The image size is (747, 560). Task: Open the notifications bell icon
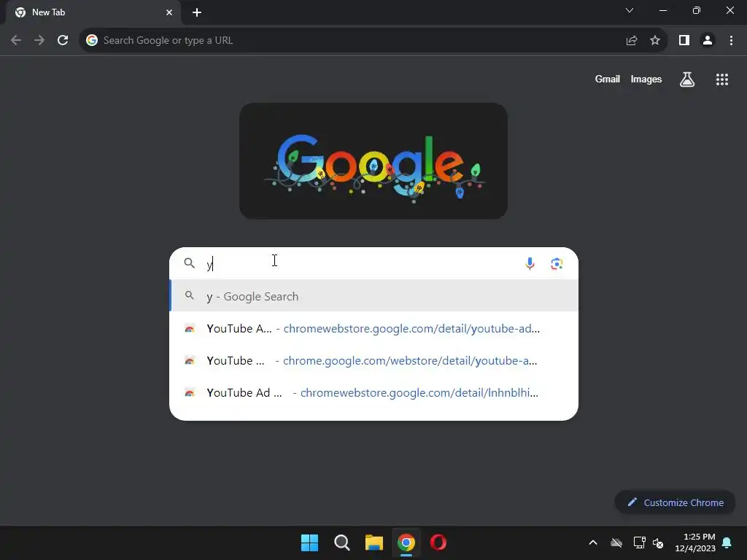point(727,542)
